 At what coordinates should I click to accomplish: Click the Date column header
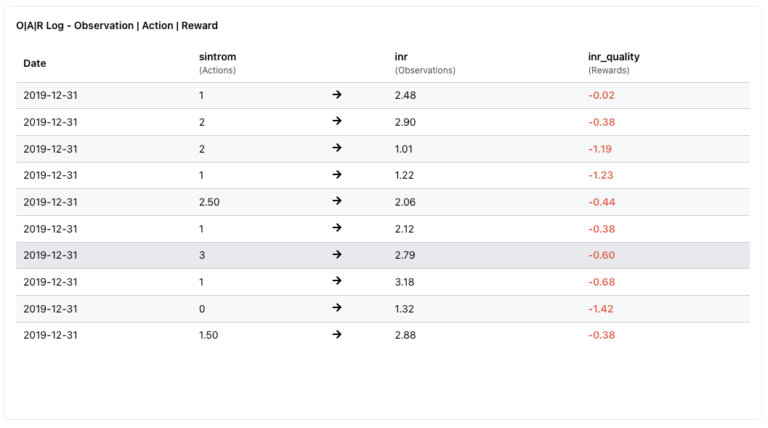pos(35,63)
